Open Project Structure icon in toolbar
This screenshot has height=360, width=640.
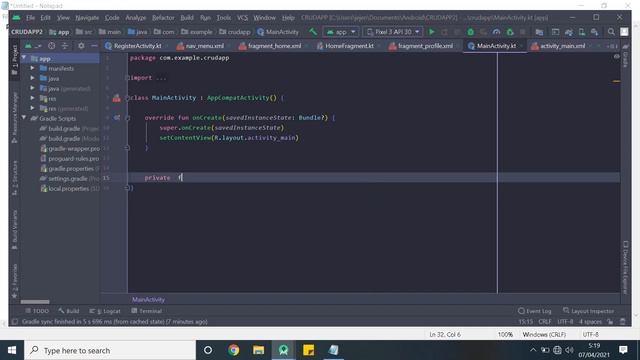point(539,31)
